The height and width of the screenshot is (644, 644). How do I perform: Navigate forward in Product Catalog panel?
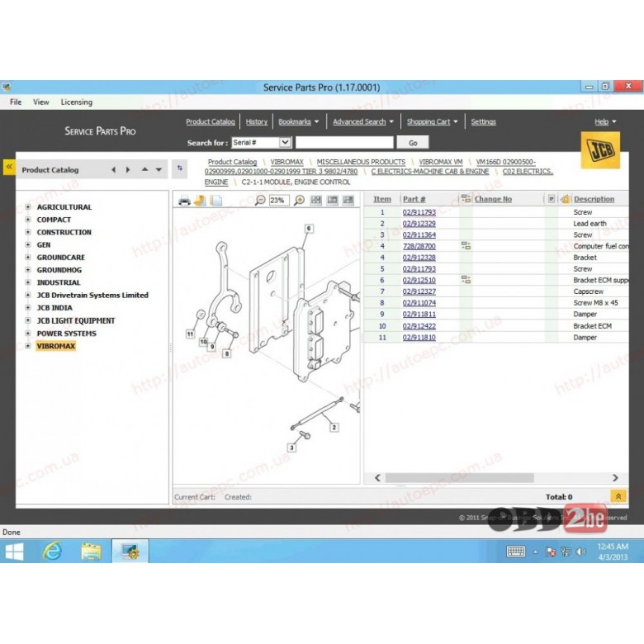(x=128, y=169)
